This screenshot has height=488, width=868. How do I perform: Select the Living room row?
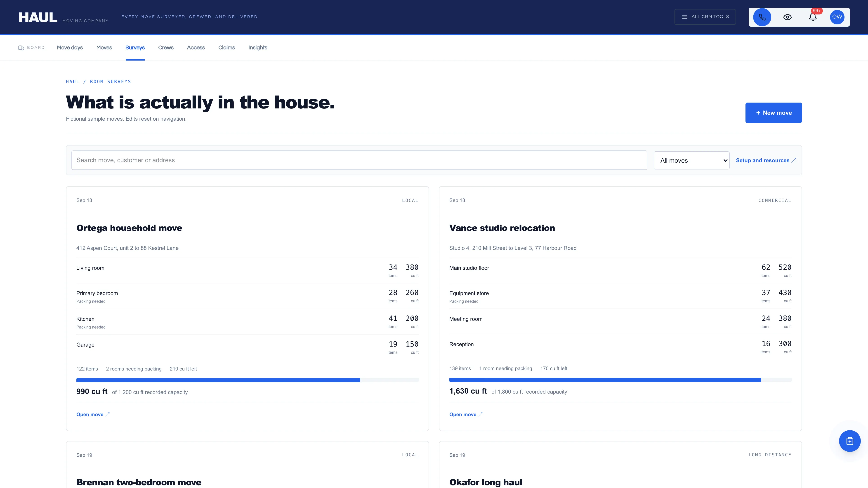247,271
